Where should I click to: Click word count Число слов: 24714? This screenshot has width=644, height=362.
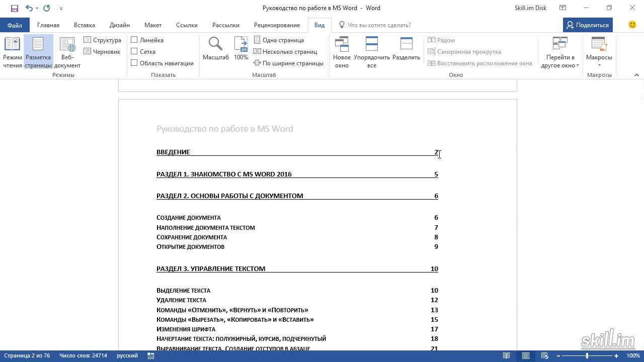(84, 356)
